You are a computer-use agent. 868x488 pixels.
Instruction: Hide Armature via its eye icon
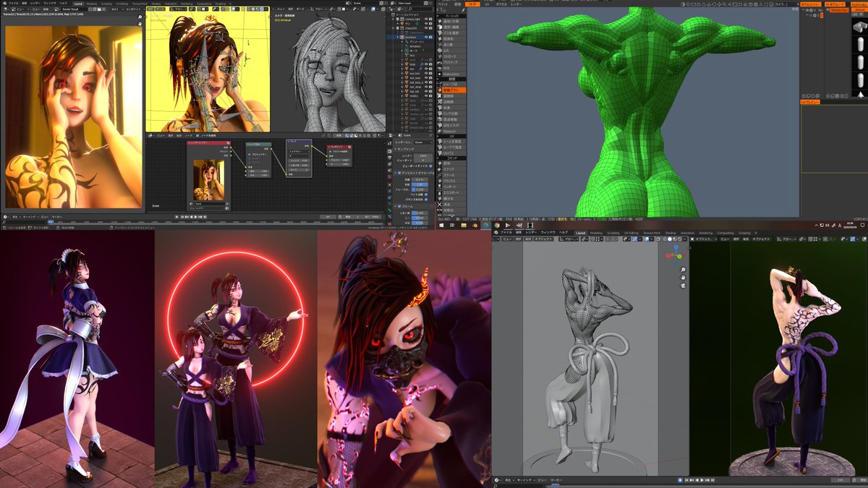426,37
